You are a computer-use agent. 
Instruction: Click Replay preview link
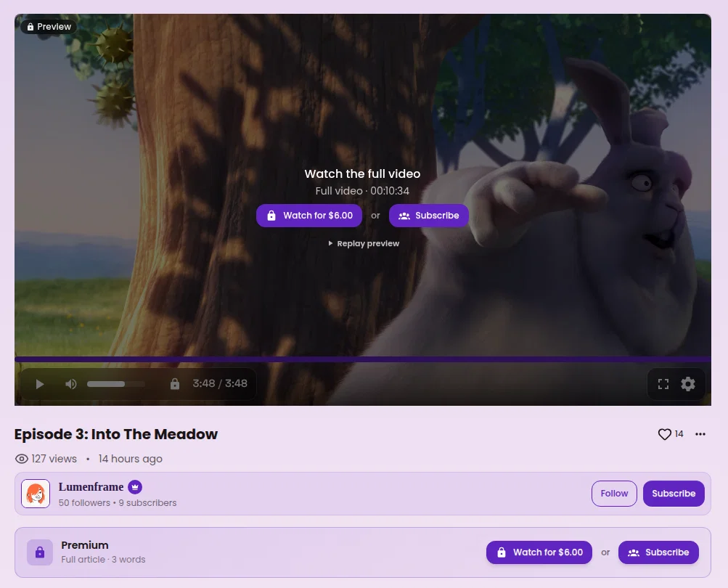364,243
